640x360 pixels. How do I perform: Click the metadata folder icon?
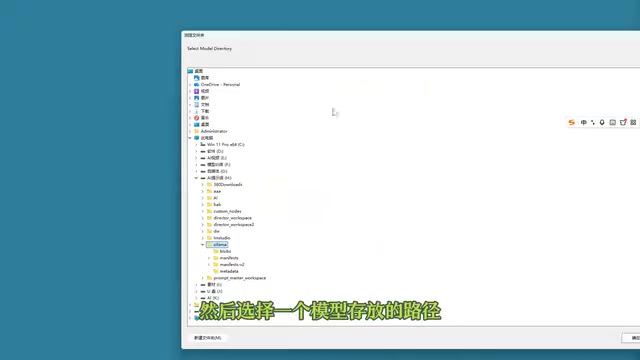coord(216,271)
